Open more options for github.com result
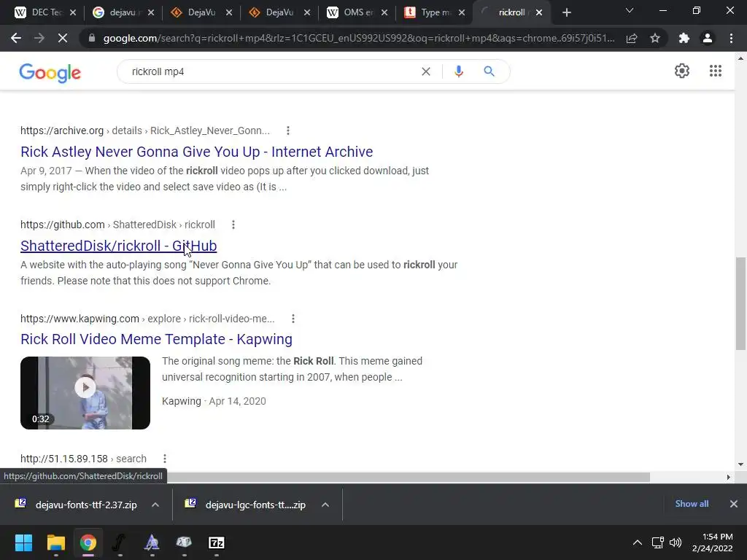The image size is (747, 560). point(233,225)
